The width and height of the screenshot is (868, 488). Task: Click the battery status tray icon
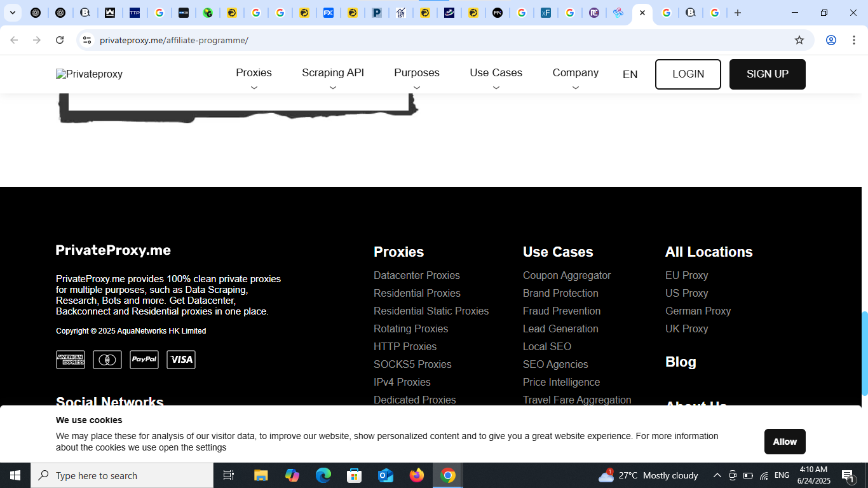coord(748,475)
